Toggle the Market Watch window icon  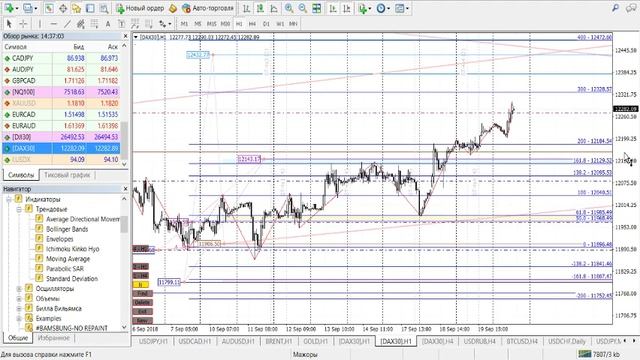pos(49,8)
